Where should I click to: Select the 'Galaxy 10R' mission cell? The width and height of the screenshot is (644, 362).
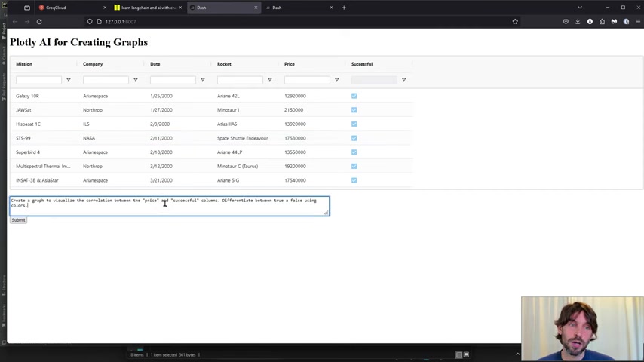click(x=27, y=96)
